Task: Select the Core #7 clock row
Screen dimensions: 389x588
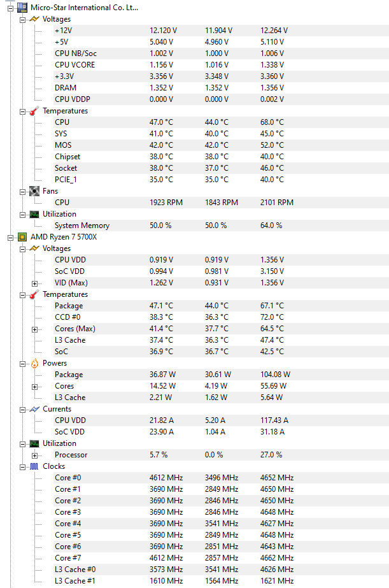Action: click(x=221, y=558)
